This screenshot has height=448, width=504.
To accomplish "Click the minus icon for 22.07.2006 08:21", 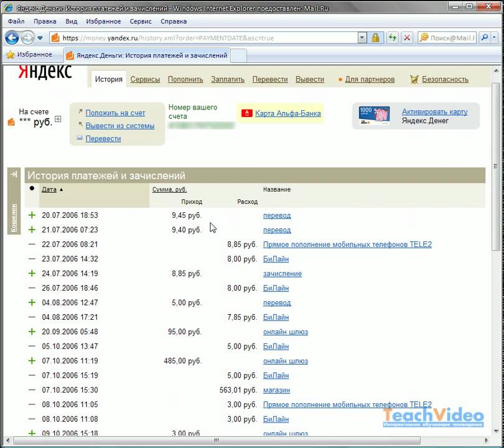I will pyautogui.click(x=32, y=245).
